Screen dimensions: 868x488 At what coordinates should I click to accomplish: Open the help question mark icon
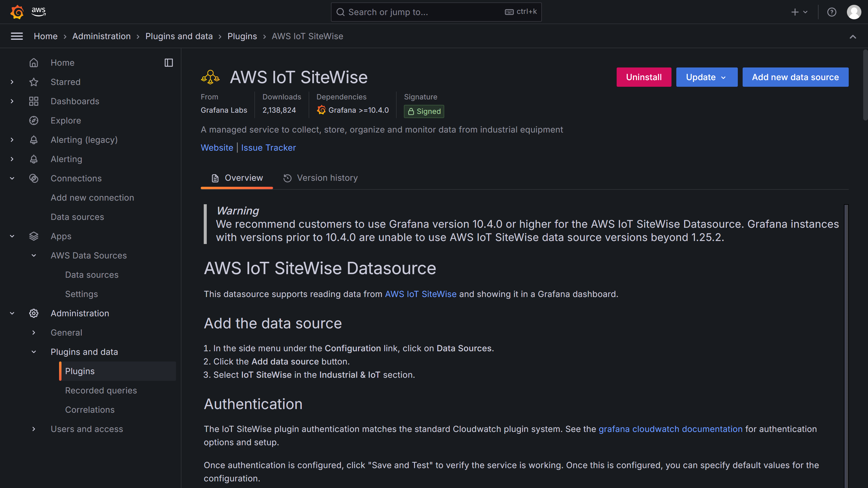[832, 12]
